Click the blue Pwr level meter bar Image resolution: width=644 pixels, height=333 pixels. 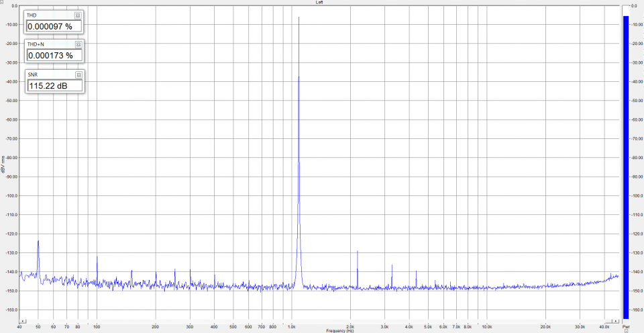click(625, 161)
